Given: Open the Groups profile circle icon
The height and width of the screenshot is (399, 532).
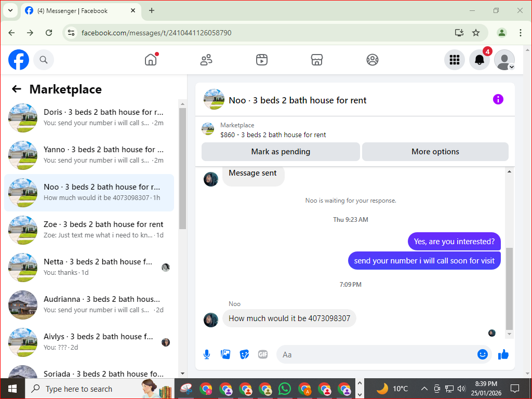Looking at the screenshot, I should pyautogui.click(x=372, y=60).
